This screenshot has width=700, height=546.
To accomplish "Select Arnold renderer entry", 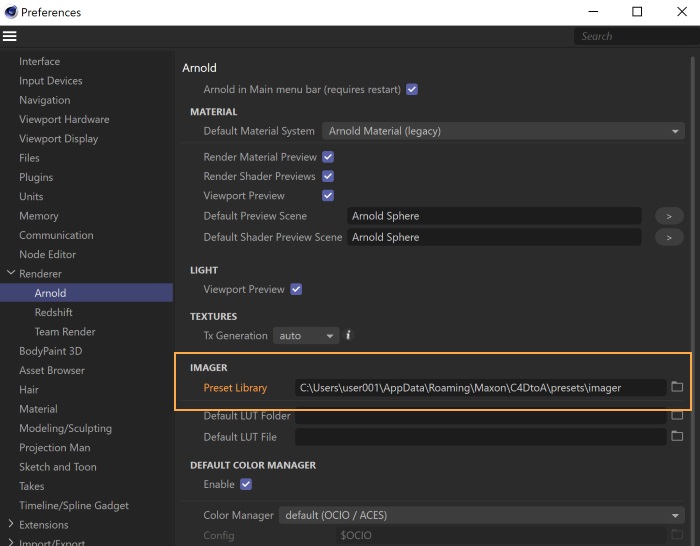I will click(86, 293).
